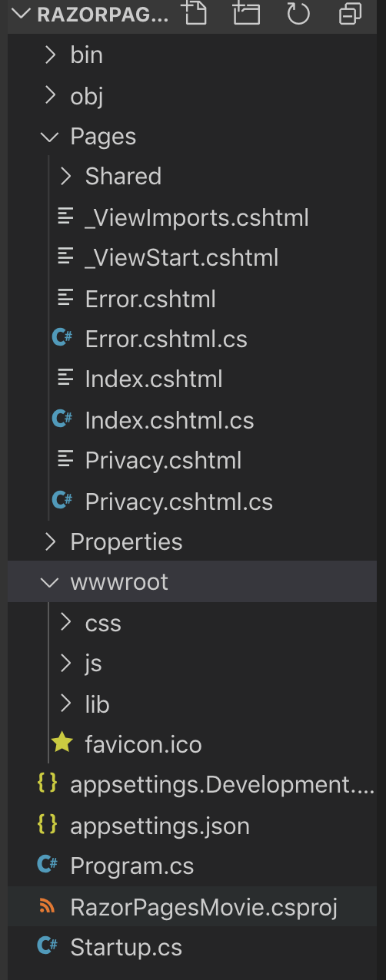Open the Index.cshtml file

[x=154, y=379]
